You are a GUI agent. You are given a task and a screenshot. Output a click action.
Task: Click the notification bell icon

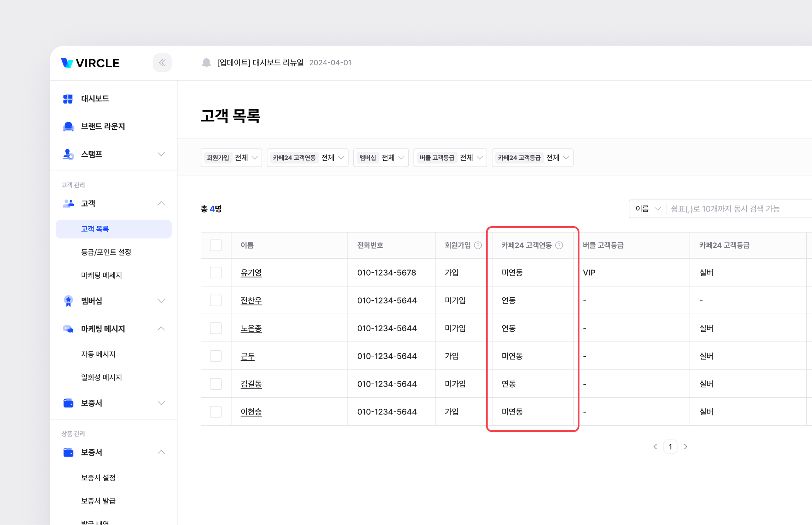click(206, 63)
